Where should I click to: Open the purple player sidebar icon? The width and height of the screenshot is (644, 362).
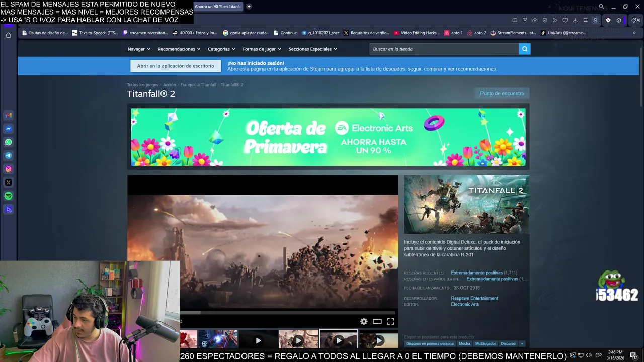8,210
